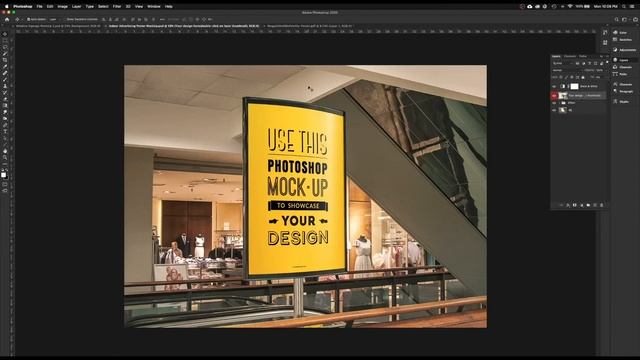
Task: Select the Zoom tool in toolbar
Action: [x=5, y=158]
